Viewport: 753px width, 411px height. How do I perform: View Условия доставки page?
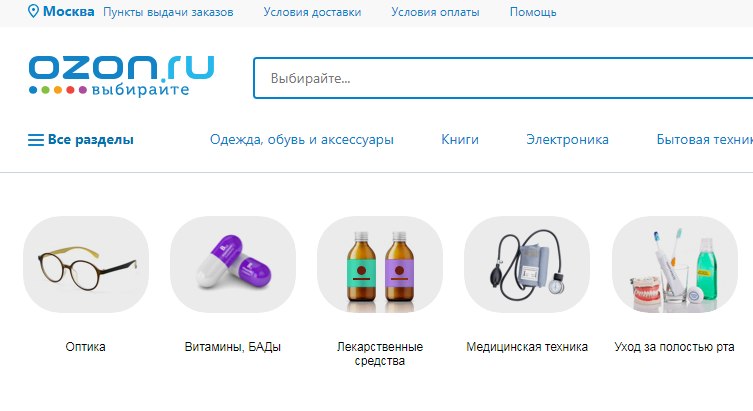(312, 12)
